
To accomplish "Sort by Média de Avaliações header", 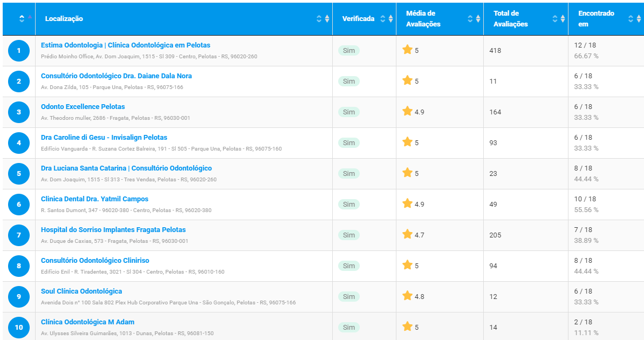I will coord(440,19).
